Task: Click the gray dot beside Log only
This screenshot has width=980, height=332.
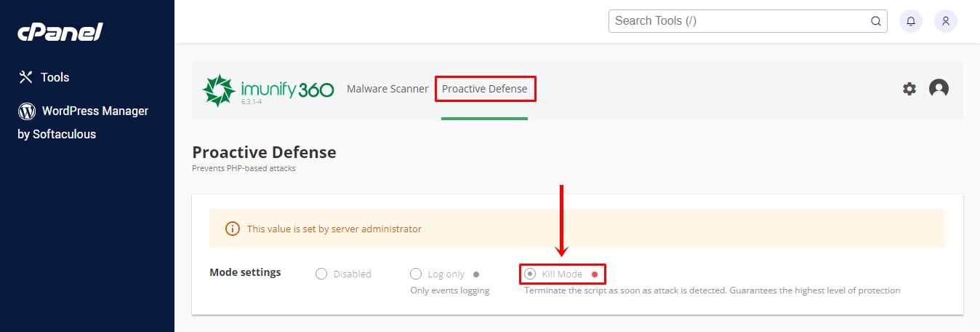Action: [476, 274]
